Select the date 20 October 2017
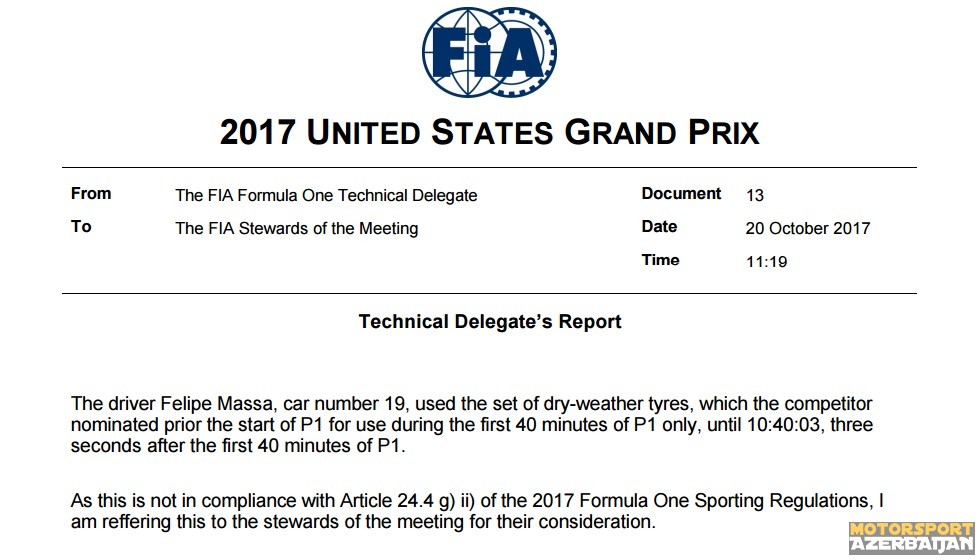 tap(808, 228)
